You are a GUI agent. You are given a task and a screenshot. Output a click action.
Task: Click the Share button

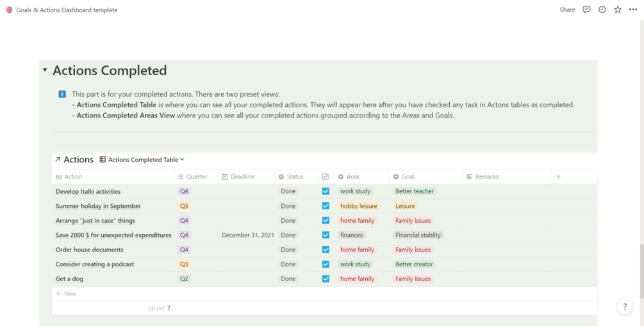pos(567,10)
